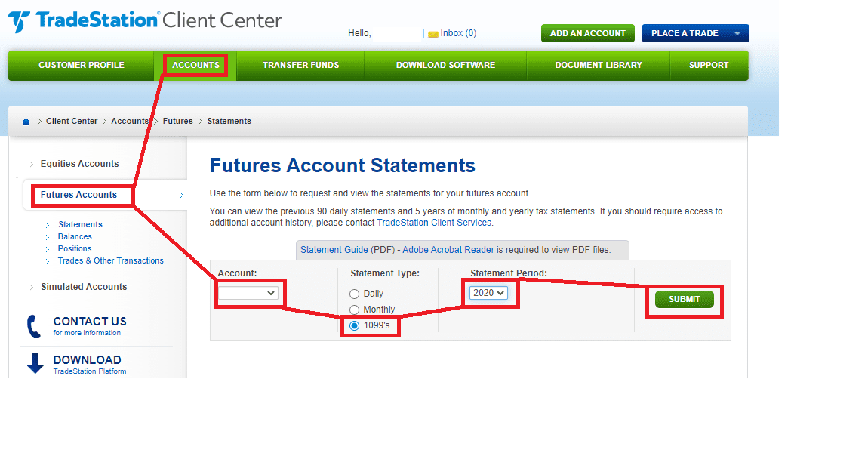Open the Statement Period year dropdown
This screenshot has height=450, width=868.
(x=488, y=293)
